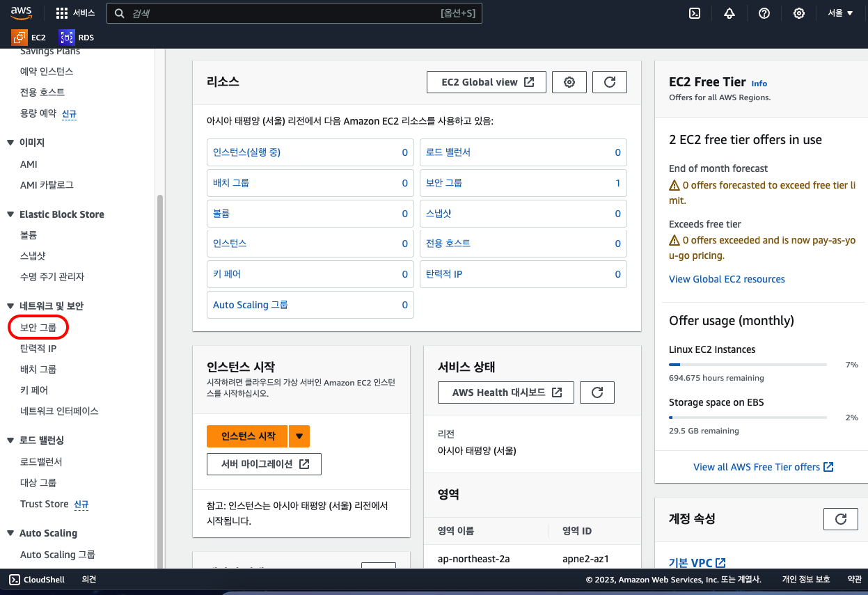Viewport: 868px width, 595px height.
Task: Open 스냅샷 in the sidebar
Action: tap(33, 256)
